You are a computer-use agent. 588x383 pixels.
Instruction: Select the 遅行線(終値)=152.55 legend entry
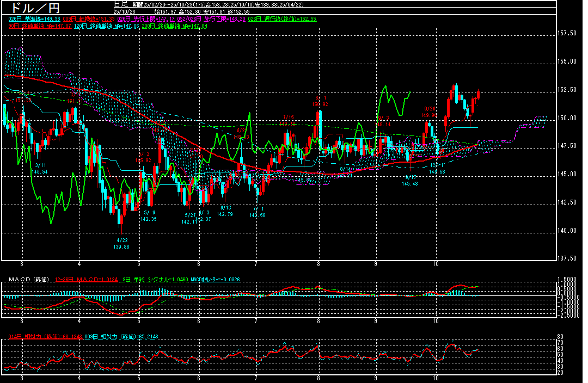[282, 19]
